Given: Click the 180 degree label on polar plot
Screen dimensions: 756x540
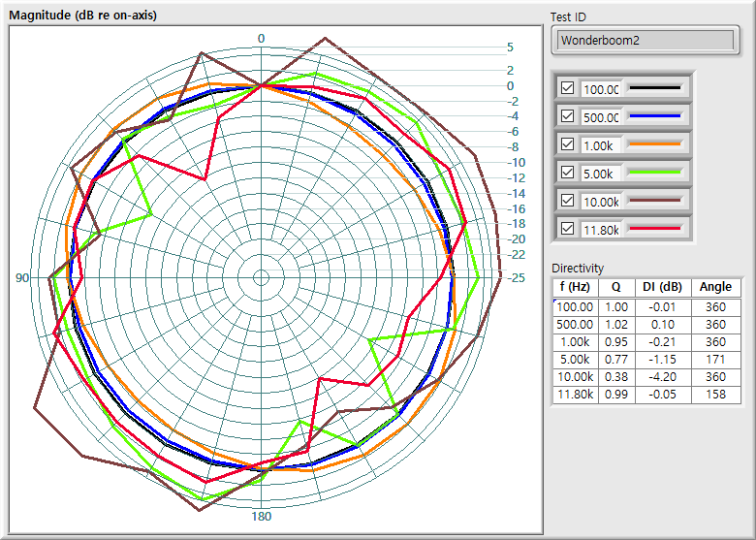Looking at the screenshot, I should pos(261,517).
